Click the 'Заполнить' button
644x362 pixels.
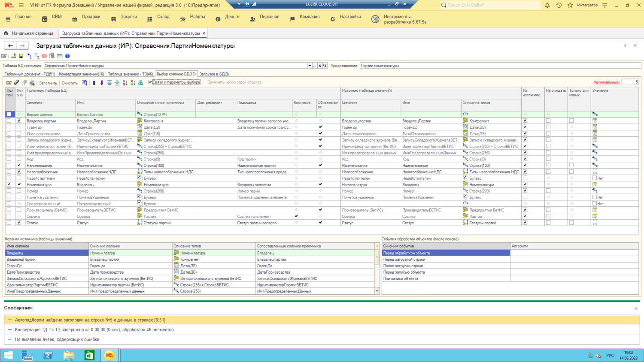(x=48, y=83)
